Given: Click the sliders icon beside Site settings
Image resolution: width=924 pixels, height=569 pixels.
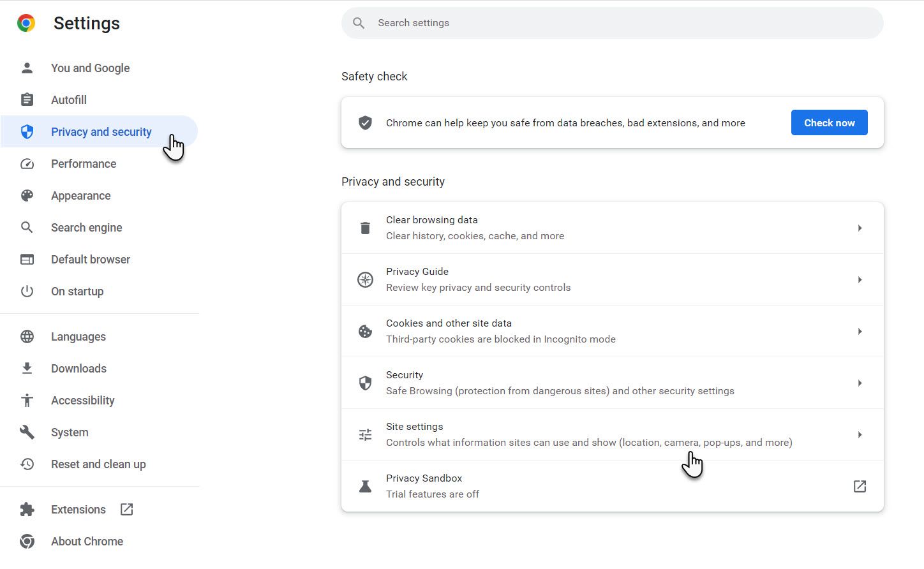Looking at the screenshot, I should pyautogui.click(x=365, y=434).
